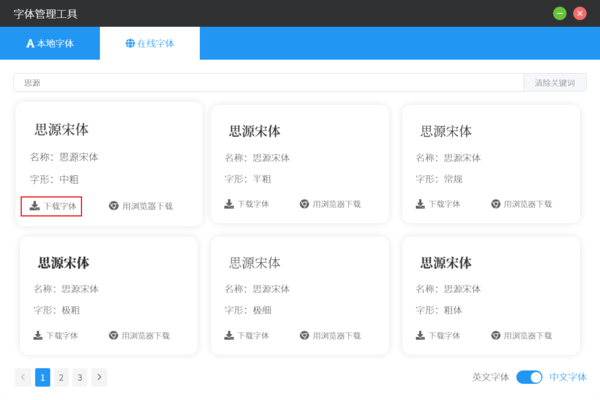Click download icon on 极细 font card
Image resolution: width=600 pixels, height=400 pixels.
(x=229, y=336)
